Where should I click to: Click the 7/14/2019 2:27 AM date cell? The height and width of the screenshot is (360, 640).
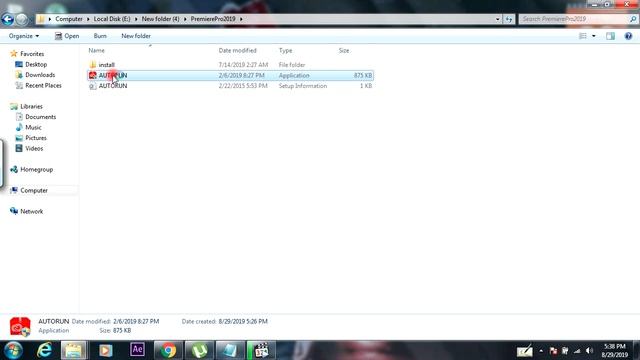(243, 65)
